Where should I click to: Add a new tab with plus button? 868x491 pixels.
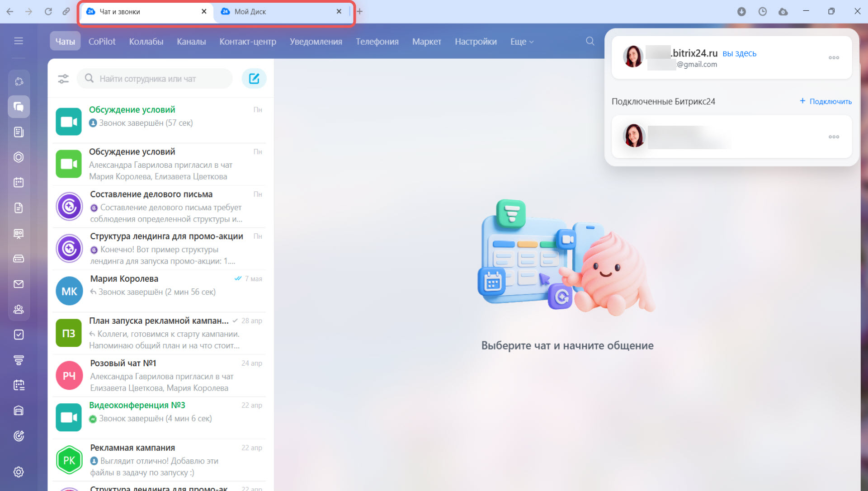[359, 11]
